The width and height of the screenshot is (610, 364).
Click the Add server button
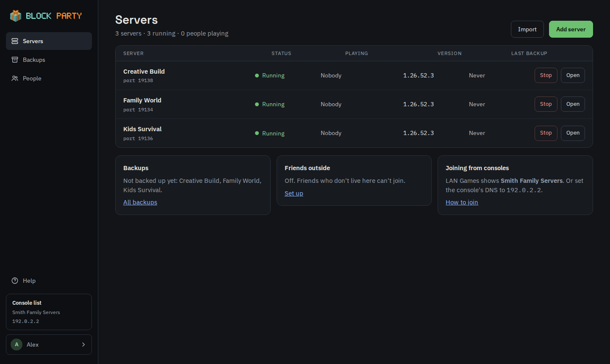(x=571, y=29)
